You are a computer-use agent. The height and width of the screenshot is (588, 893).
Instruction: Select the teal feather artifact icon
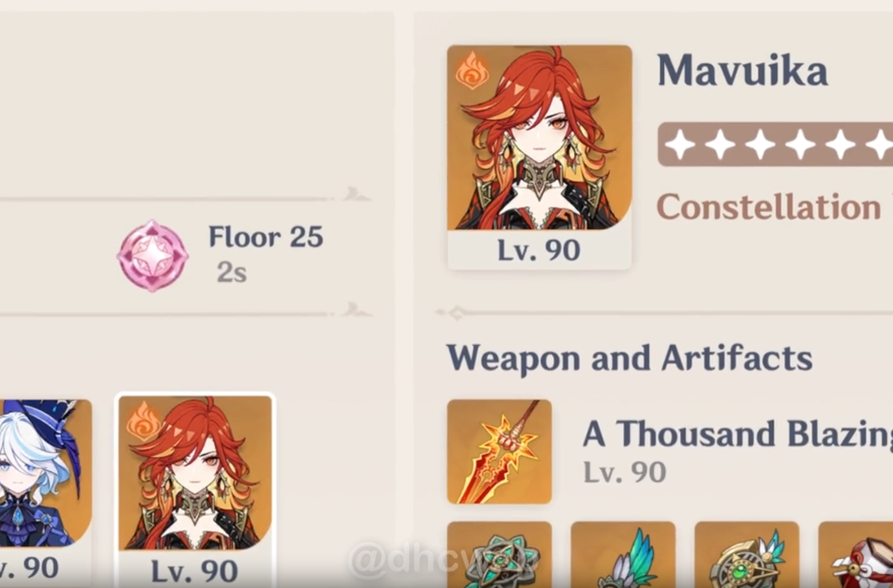[x=623, y=555]
